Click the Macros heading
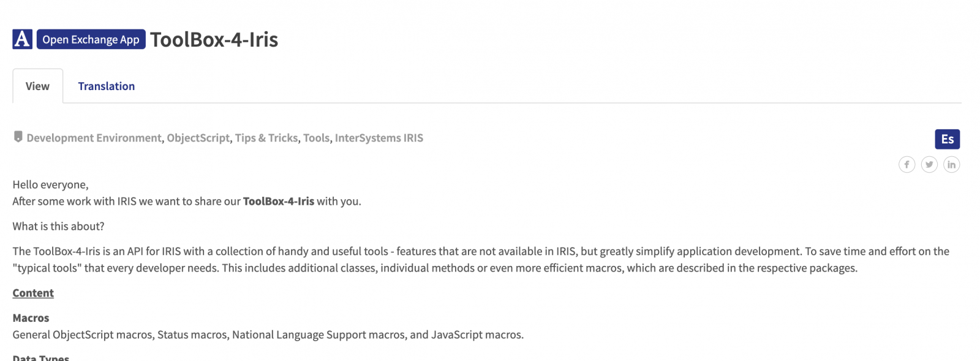 click(31, 318)
